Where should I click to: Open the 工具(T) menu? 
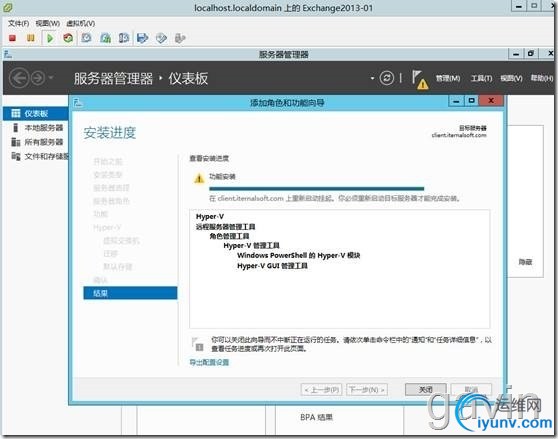tap(481, 78)
